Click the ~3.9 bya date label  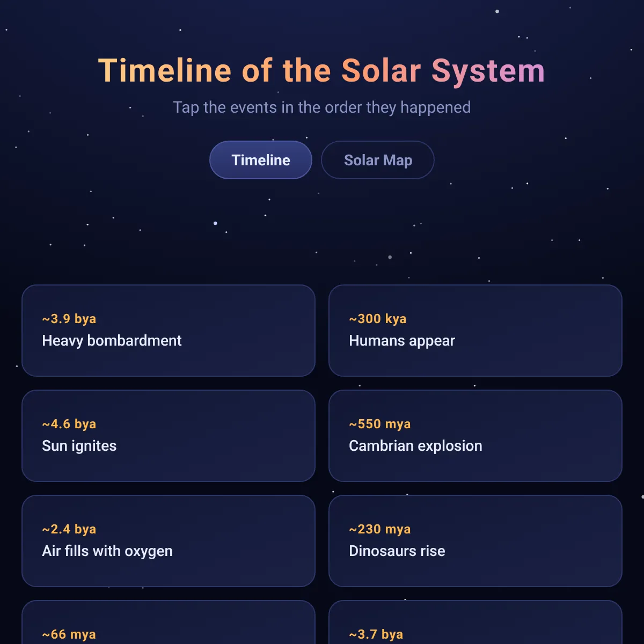point(69,319)
